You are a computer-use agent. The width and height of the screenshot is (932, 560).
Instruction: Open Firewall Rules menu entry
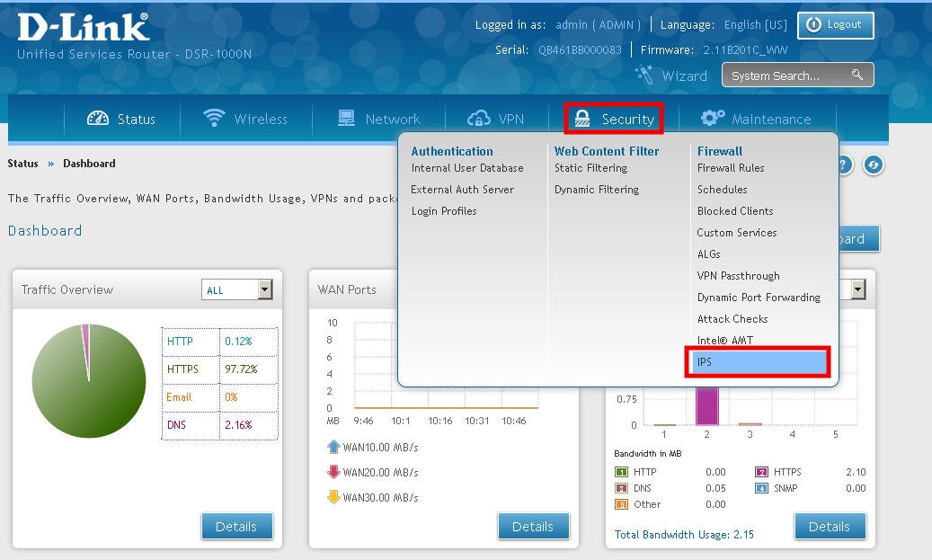point(731,168)
